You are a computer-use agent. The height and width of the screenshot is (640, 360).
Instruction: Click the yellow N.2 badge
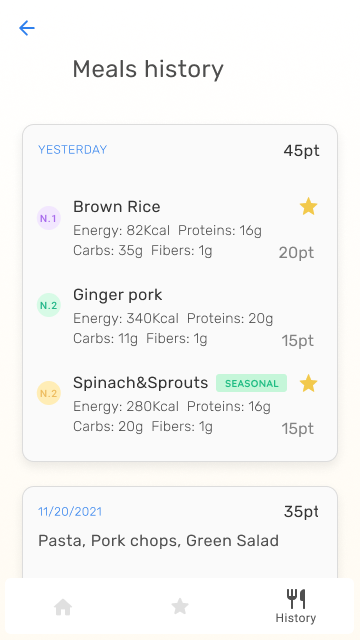point(49,393)
